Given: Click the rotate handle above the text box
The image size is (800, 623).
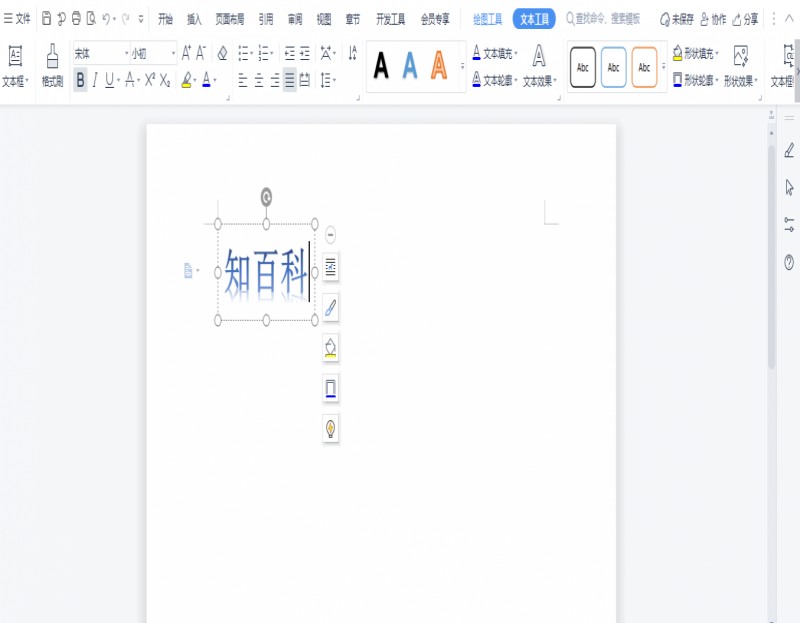Looking at the screenshot, I should point(266,197).
